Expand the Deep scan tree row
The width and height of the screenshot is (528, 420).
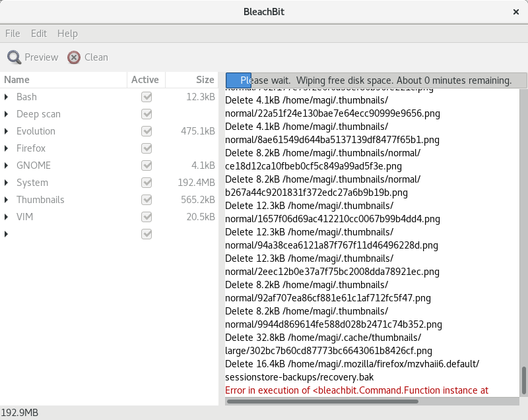pos(7,114)
